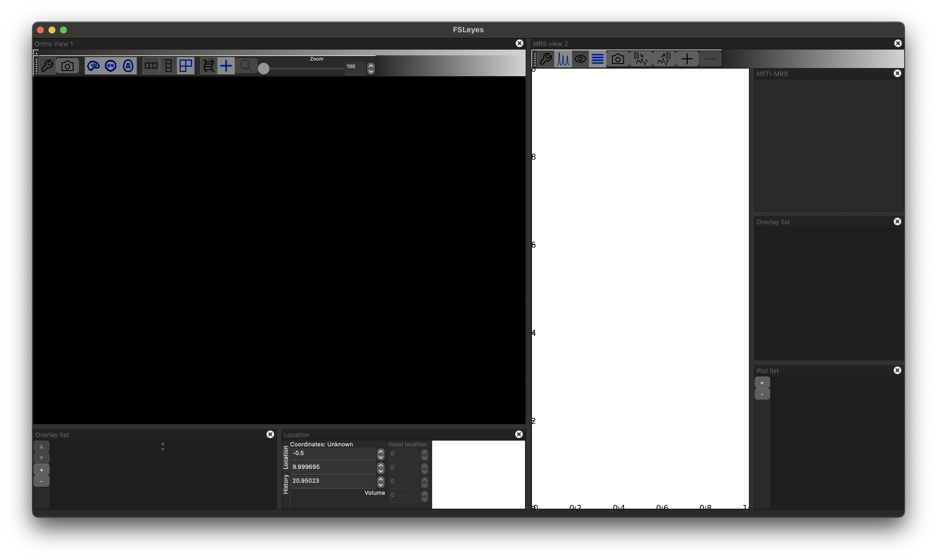The width and height of the screenshot is (937, 560).
Task: Take a screenshot of the MRS plot
Action: click(618, 59)
